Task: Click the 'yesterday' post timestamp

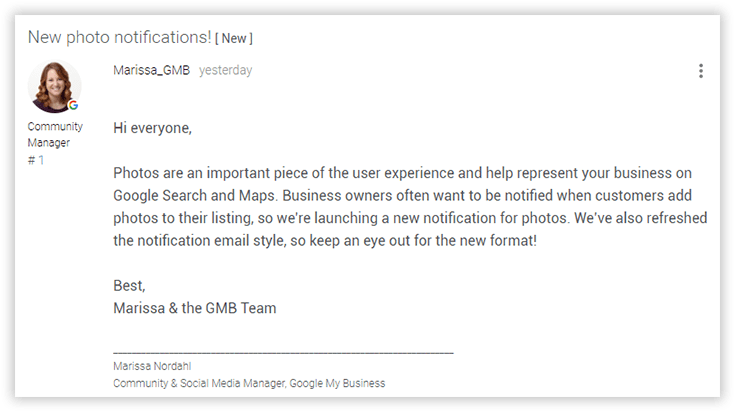Action: tap(225, 70)
